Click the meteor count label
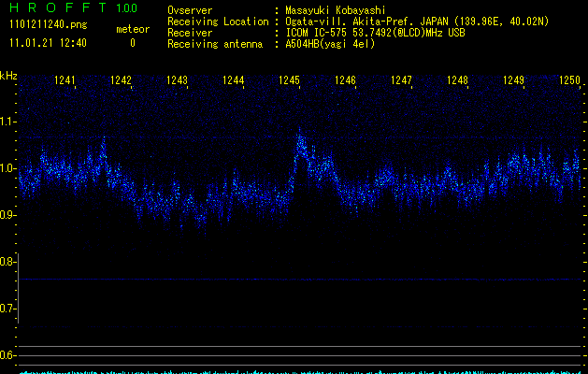This screenshot has height=374, width=588. pyautogui.click(x=132, y=29)
